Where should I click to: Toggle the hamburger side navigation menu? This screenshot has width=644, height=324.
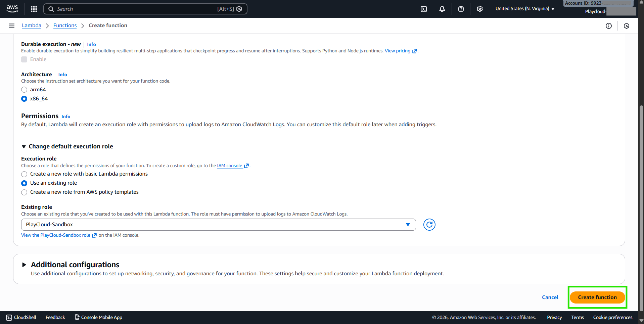pyautogui.click(x=12, y=26)
